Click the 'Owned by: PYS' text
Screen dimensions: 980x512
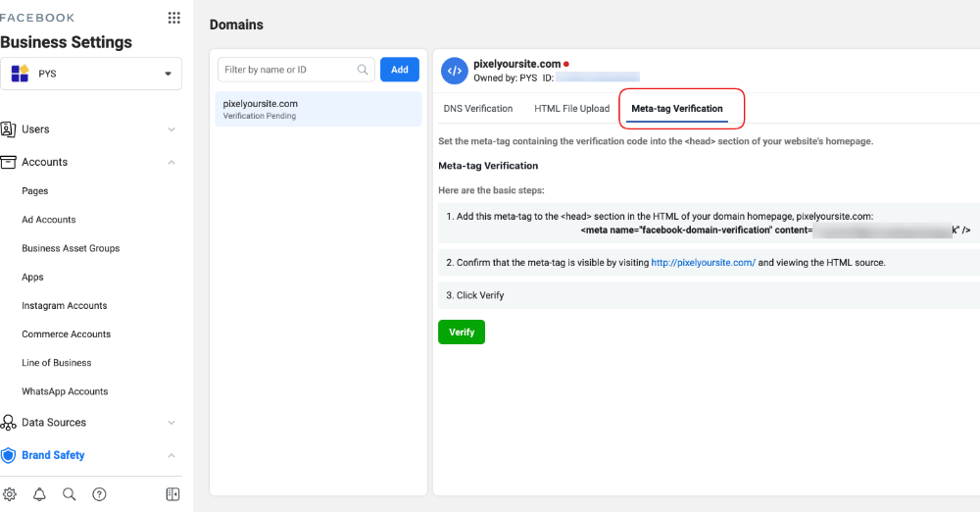pyautogui.click(x=505, y=77)
